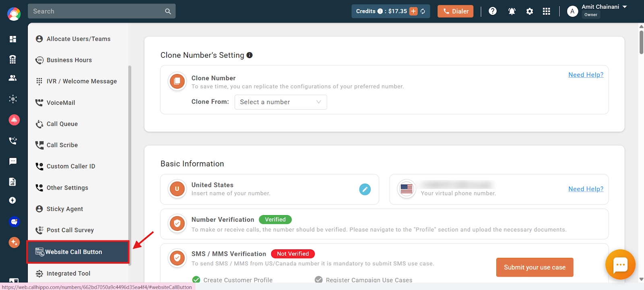Screen dimensions: 644x290
Task: Click the Verified status badge
Action: point(275,220)
